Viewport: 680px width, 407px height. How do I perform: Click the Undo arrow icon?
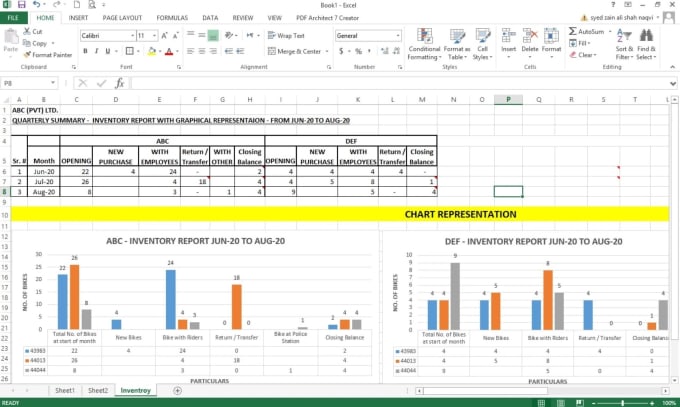[x=36, y=5]
